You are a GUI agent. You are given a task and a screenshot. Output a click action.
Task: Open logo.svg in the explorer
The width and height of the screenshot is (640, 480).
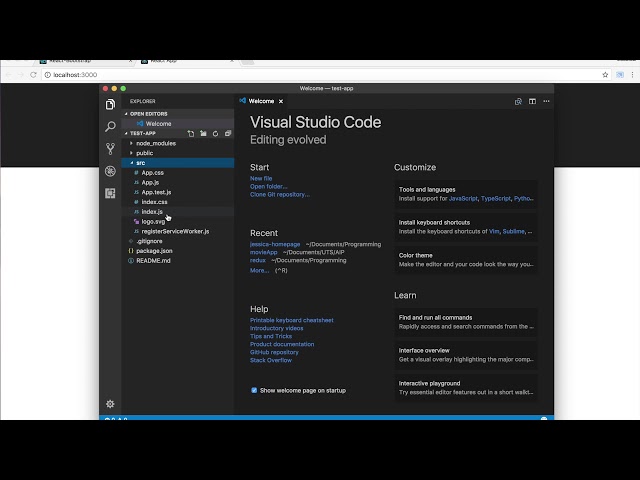click(x=178, y=222)
